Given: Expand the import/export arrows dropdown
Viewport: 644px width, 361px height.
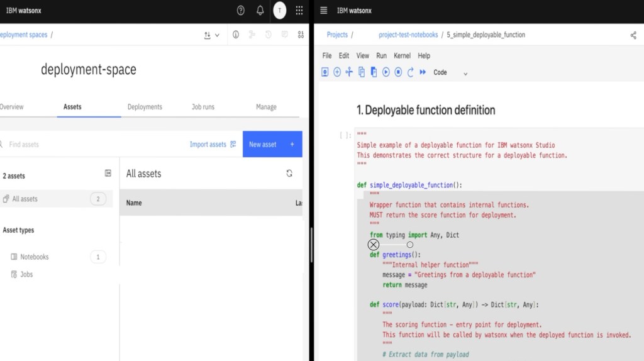Looking at the screenshot, I should pos(212,35).
